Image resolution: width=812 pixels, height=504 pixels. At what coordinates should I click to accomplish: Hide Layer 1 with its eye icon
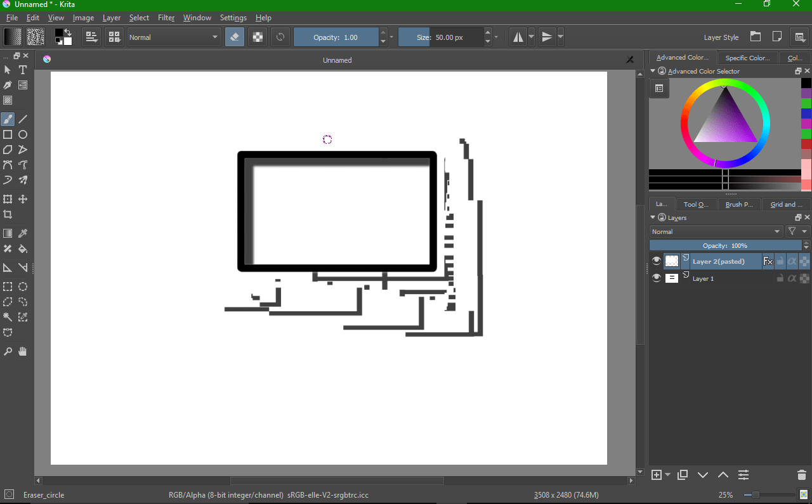[656, 278]
